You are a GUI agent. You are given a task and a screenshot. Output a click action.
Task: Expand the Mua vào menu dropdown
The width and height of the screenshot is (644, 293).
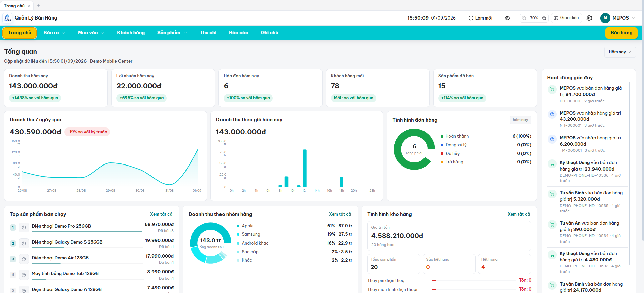pos(91,33)
